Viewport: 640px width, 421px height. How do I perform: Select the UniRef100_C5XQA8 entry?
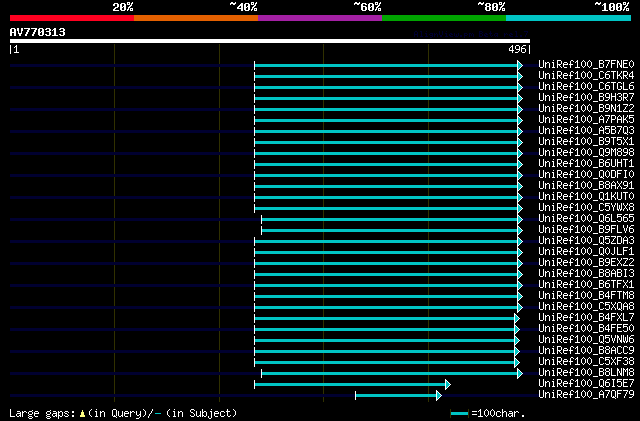(586, 307)
